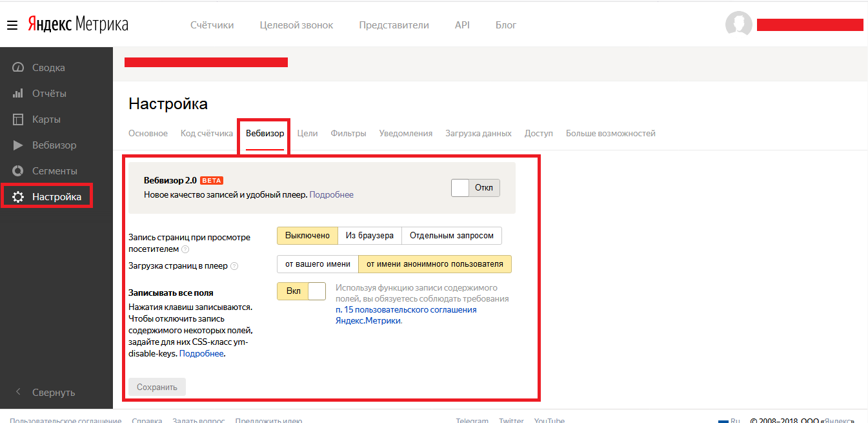Open the Задать вопрос footer link

[x=199, y=420]
